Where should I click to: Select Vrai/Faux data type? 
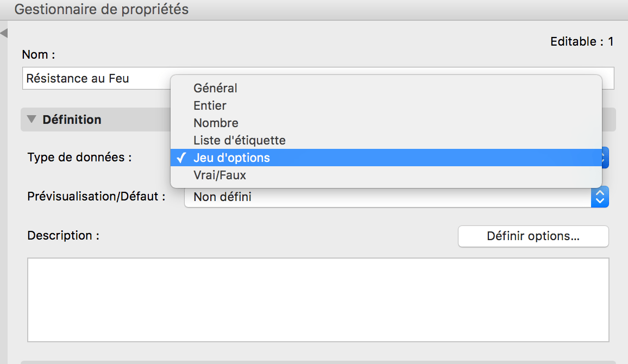coord(219,175)
